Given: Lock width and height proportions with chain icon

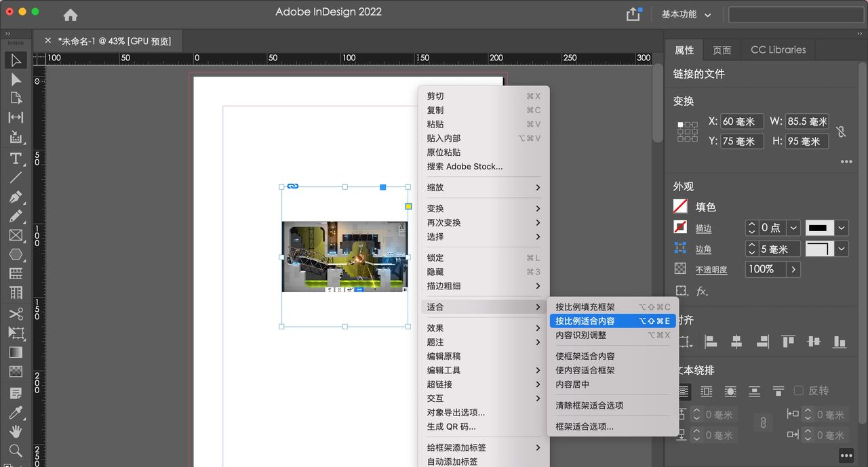Looking at the screenshot, I should tap(841, 133).
